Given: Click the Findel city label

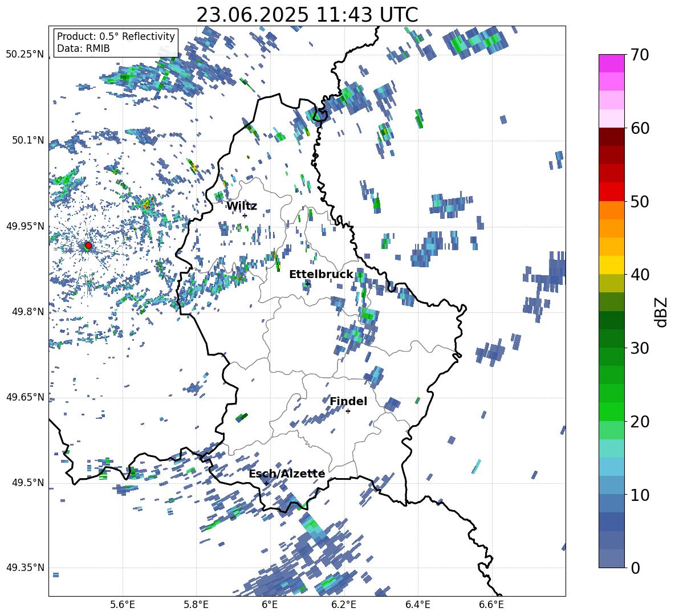Looking at the screenshot, I should 348,401.
